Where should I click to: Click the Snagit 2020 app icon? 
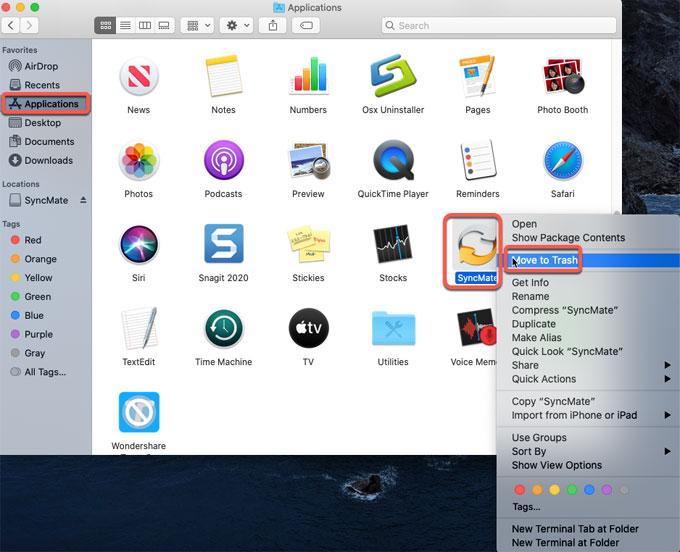[223, 244]
